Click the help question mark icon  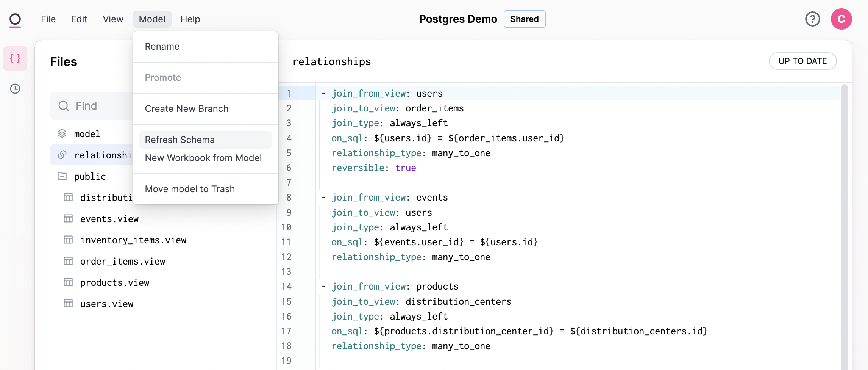[812, 19]
